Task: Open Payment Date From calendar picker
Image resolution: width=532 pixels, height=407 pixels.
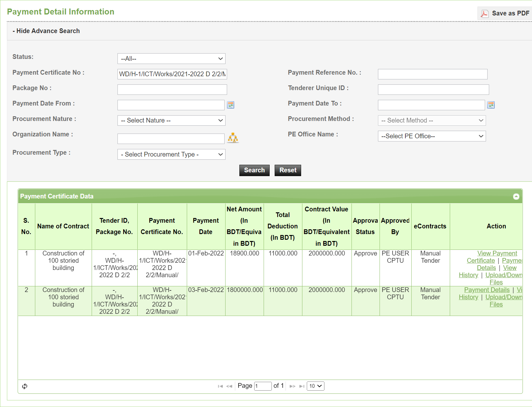Action: tap(231, 105)
